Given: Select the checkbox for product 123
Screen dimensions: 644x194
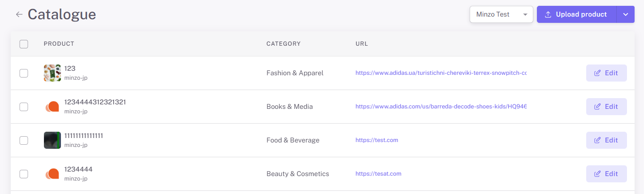Looking at the screenshot, I should 24,73.
